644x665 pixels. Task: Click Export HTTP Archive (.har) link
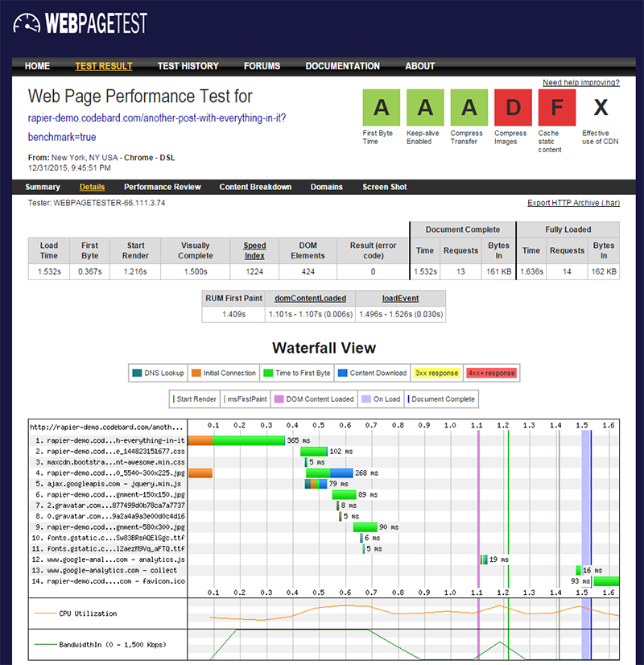[x=574, y=203]
